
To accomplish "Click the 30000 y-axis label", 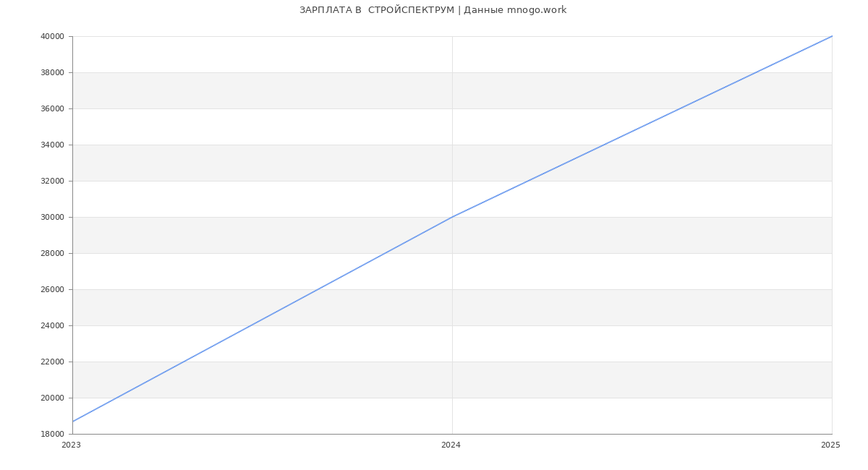I will 53,217.
